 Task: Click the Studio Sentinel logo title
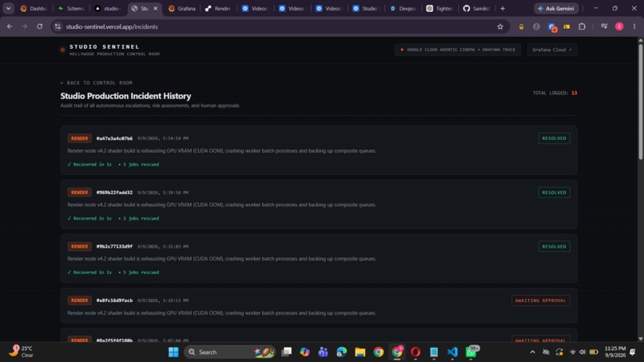tap(105, 47)
